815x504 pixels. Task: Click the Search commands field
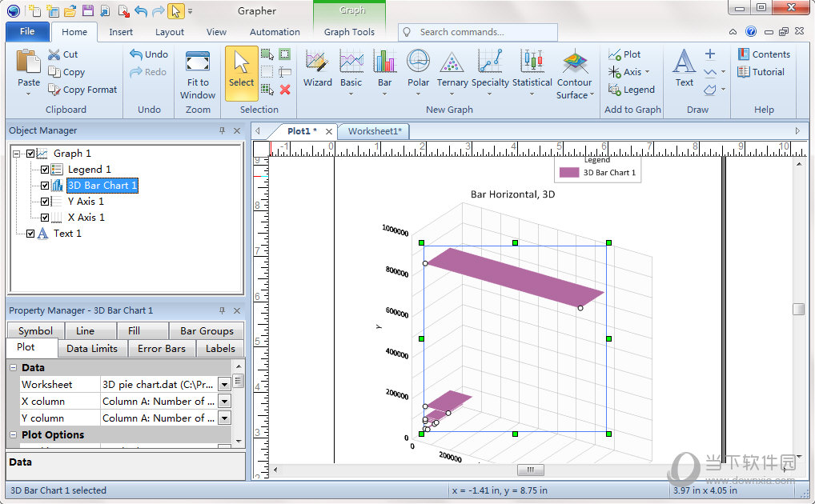478,32
